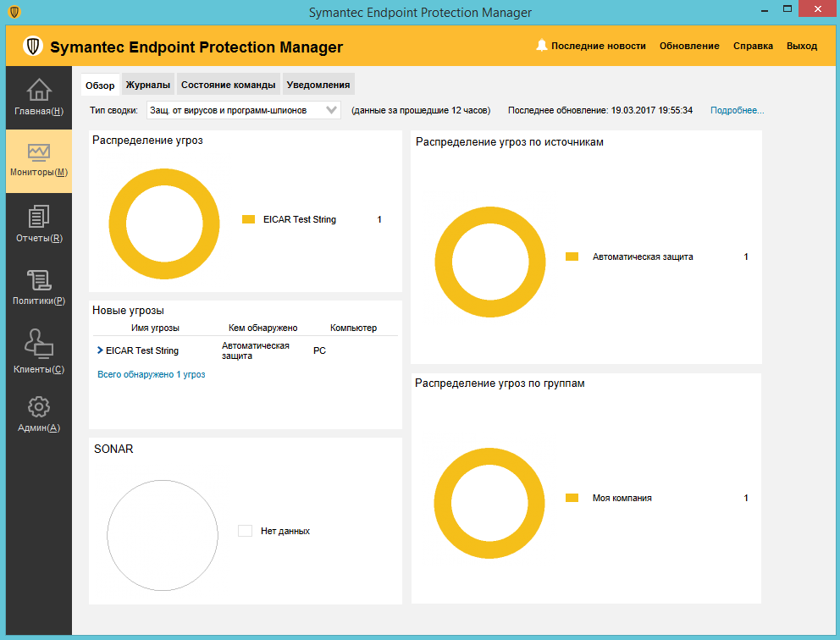This screenshot has width=840, height=640.
Task: Switch to the Журналы tab
Action: (x=148, y=85)
